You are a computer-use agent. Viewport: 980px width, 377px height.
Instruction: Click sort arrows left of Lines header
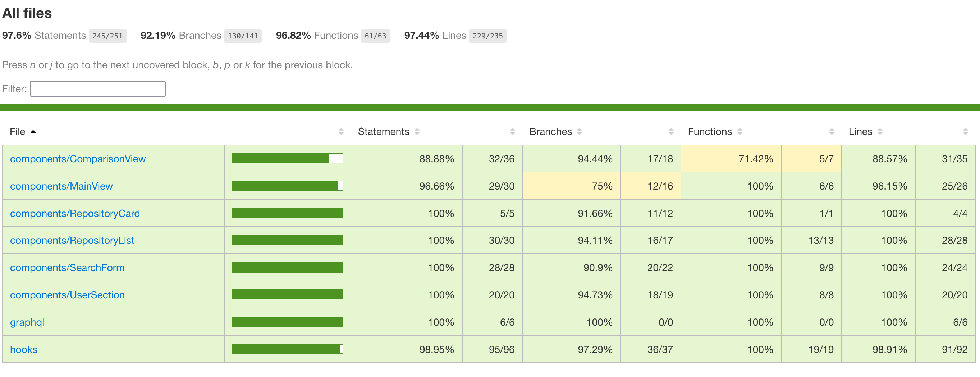[x=832, y=131]
